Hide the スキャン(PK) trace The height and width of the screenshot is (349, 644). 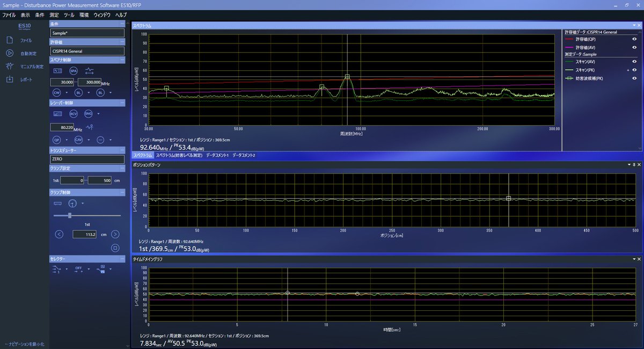pos(634,70)
